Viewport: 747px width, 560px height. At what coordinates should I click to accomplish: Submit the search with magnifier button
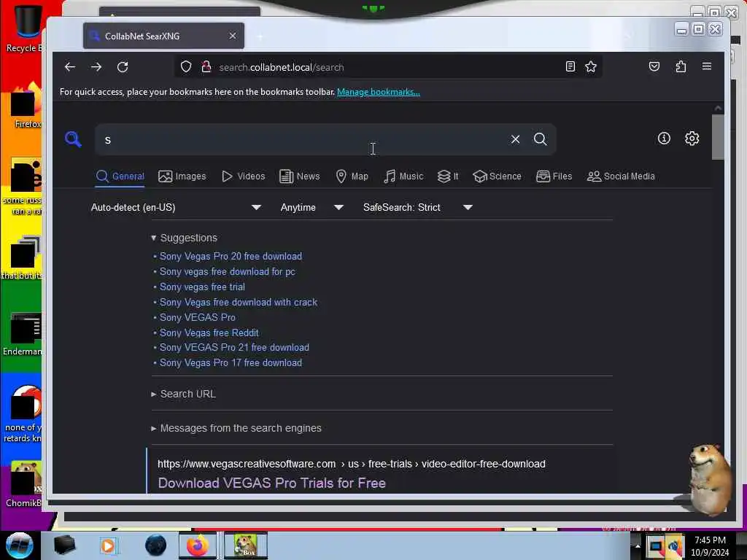pos(541,139)
